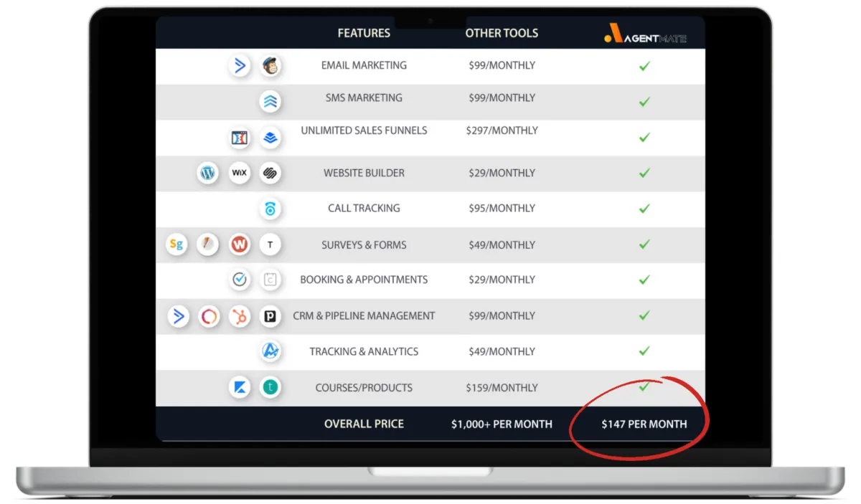This screenshot has height=504, width=861.
Task: Click the $99/MONTHLY price in SMS Marketing row
Action: point(502,98)
